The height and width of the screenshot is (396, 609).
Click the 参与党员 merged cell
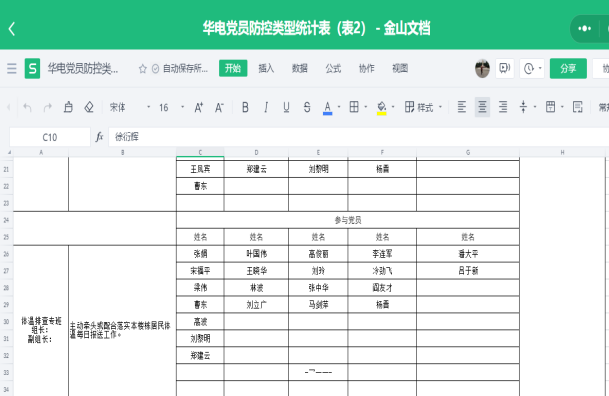click(348, 220)
